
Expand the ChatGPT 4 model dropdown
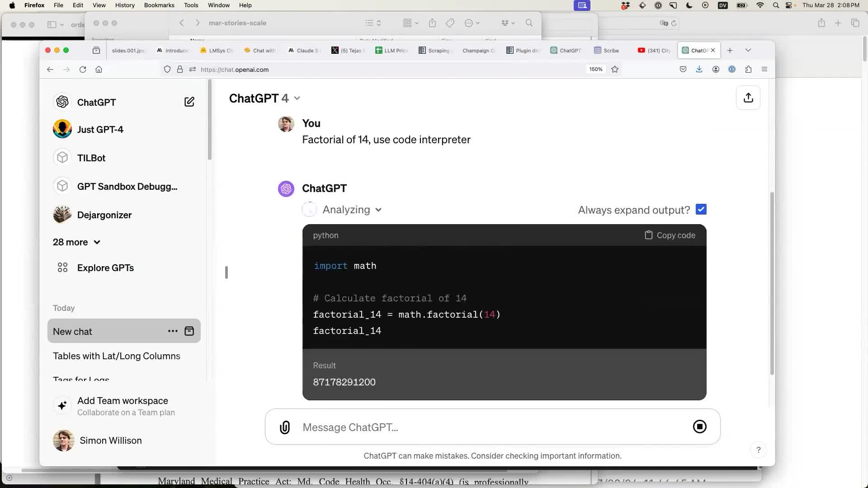(x=264, y=98)
